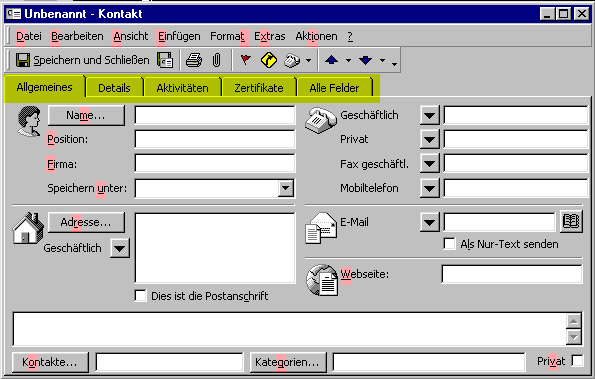Click the blue down arrow next item icon
Viewport: 595px width, 379px height.
(365, 60)
